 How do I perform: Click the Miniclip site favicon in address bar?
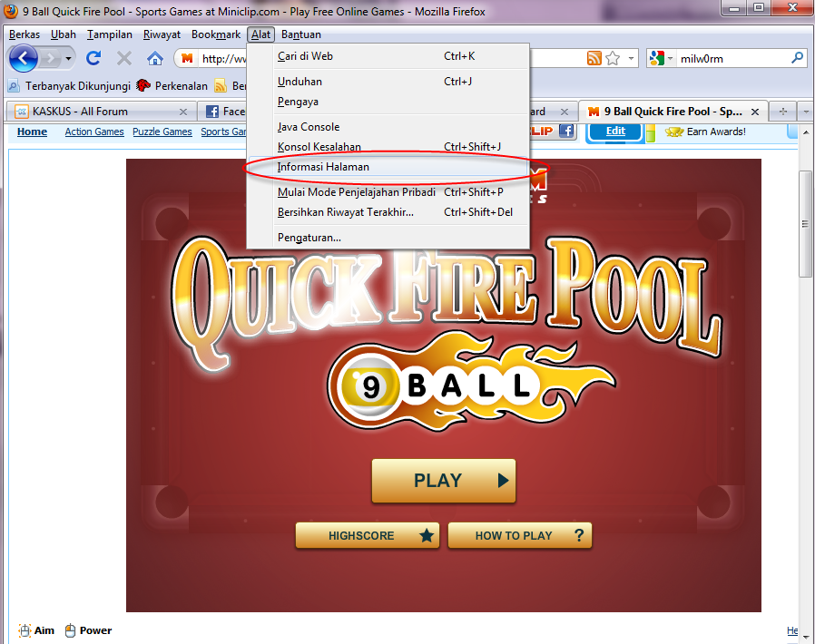[187, 59]
